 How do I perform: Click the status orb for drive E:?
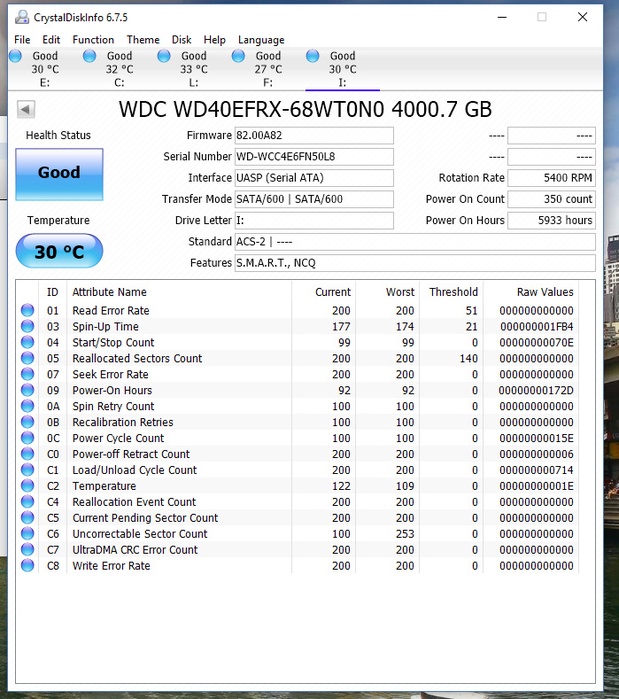(x=15, y=56)
